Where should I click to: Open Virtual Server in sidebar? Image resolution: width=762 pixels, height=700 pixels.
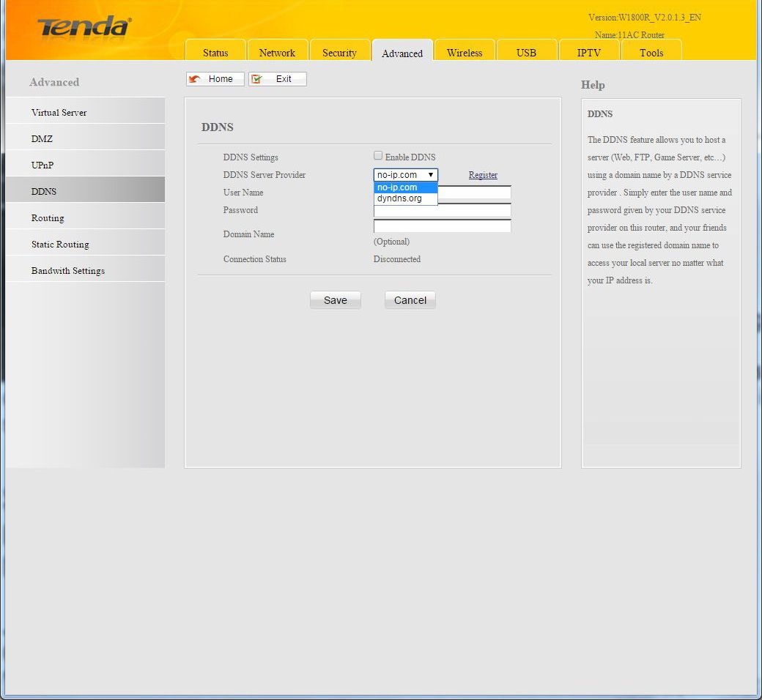(x=59, y=113)
